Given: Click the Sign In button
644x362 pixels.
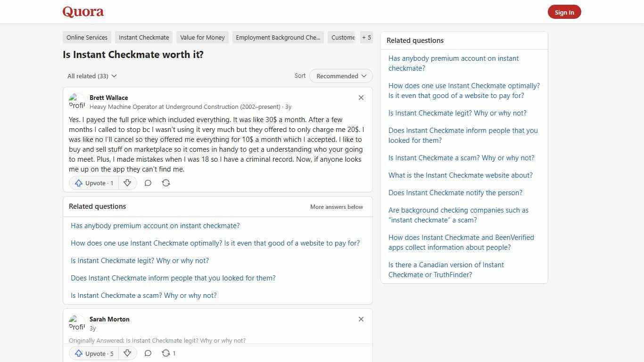Looking at the screenshot, I should click(564, 12).
